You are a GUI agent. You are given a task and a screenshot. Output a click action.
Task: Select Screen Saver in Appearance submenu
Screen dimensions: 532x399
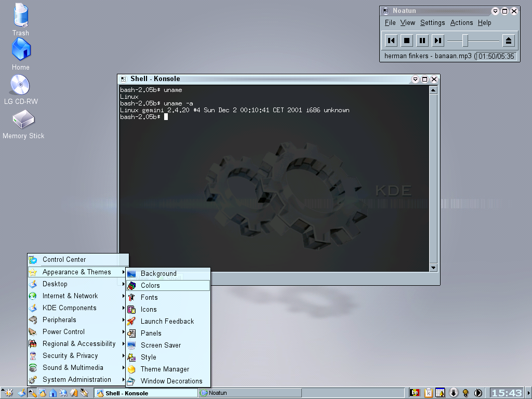(x=168, y=345)
